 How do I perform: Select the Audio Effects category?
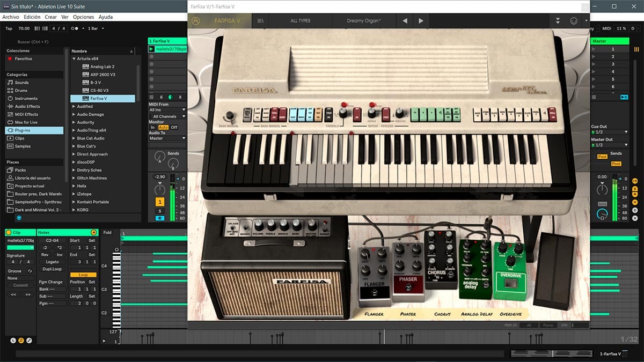27,106
